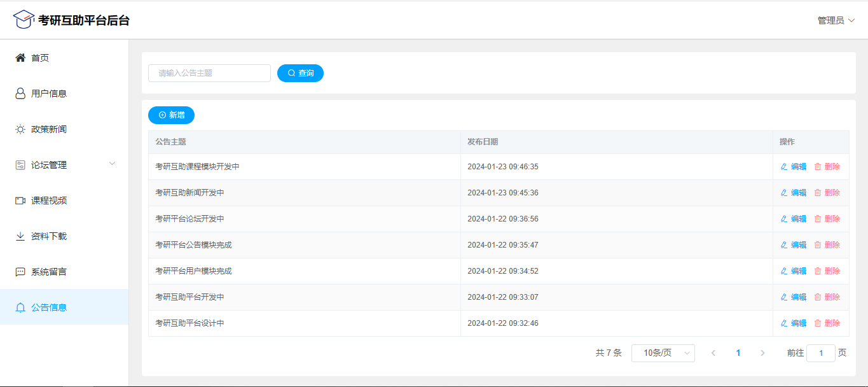Click the 新增 button to add announcement
This screenshot has height=387, width=868.
pyautogui.click(x=171, y=115)
